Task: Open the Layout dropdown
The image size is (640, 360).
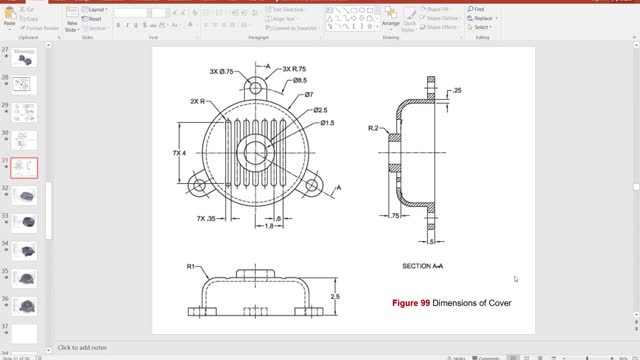Action: point(95,9)
